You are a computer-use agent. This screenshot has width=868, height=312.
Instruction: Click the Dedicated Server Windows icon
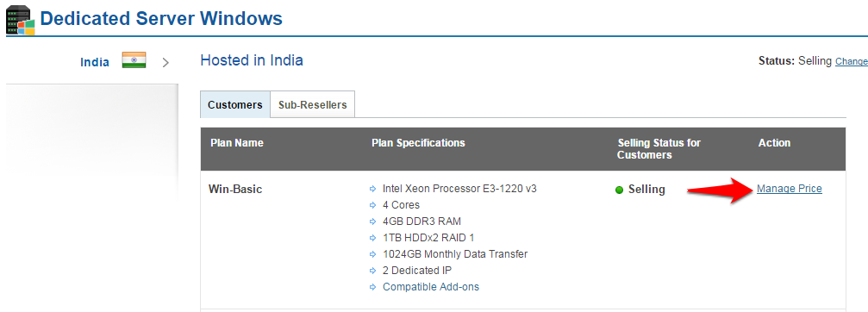(20, 19)
